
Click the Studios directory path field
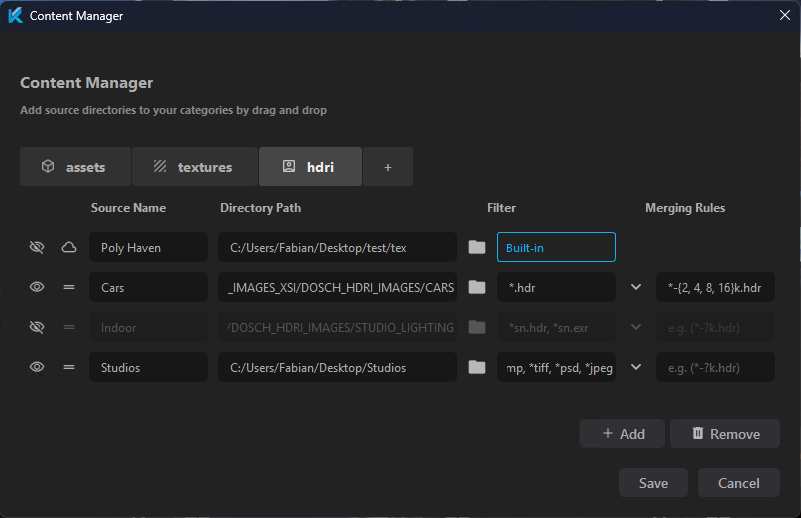(x=337, y=367)
